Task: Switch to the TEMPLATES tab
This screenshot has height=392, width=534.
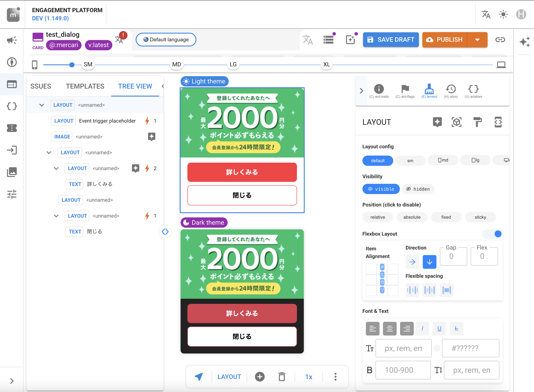Action: pyautogui.click(x=85, y=86)
